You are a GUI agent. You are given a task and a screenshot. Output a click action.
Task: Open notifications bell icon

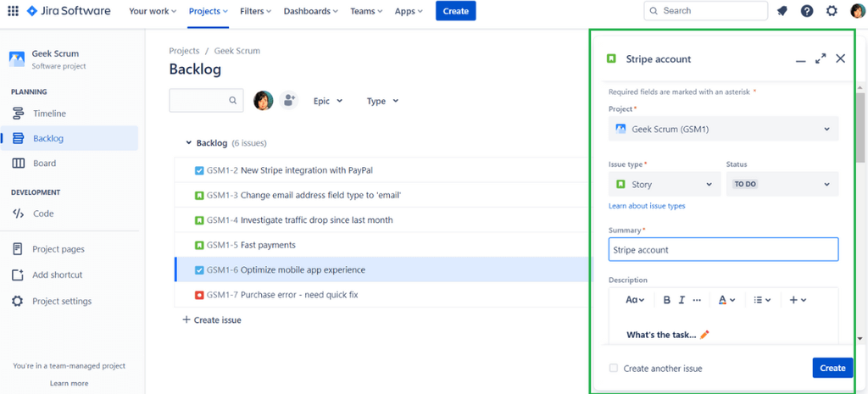tap(782, 10)
